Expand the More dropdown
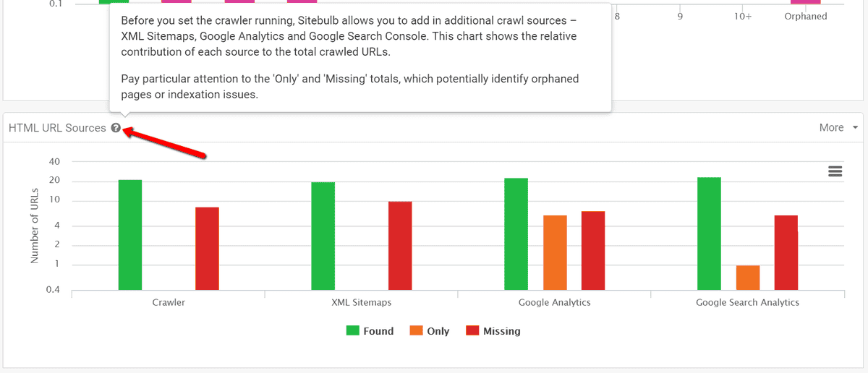 [x=838, y=127]
